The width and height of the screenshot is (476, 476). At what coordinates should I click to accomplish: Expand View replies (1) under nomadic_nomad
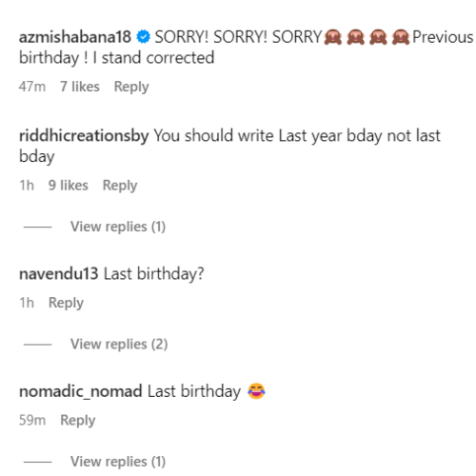click(118, 462)
